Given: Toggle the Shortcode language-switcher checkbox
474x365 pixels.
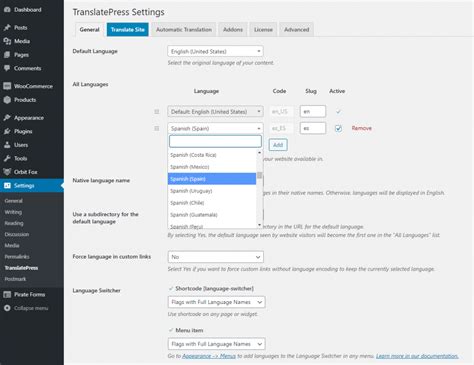Looking at the screenshot, I should pos(171,288).
